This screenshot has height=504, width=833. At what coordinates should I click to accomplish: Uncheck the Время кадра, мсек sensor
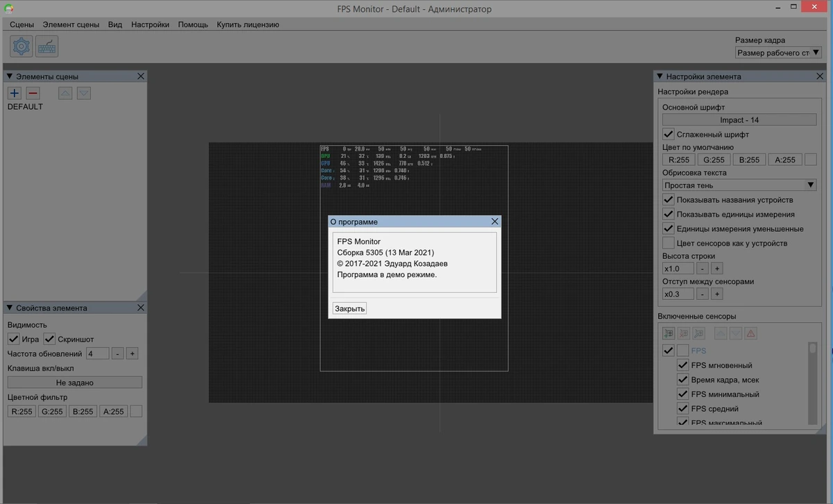tap(682, 380)
